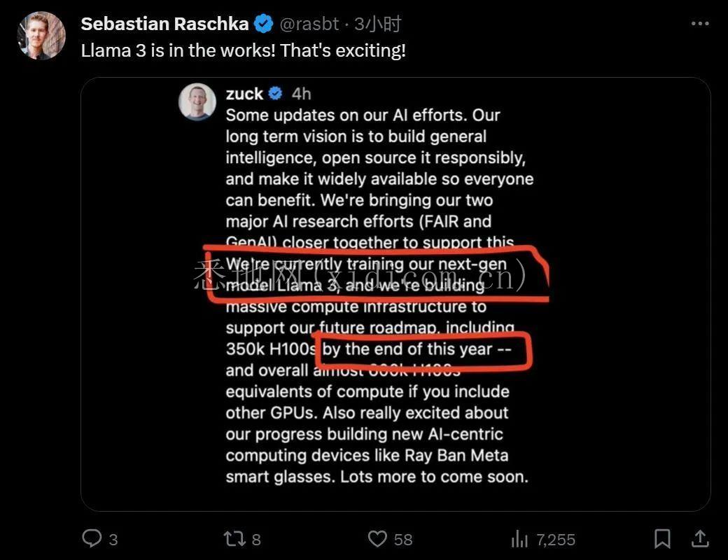Click the reply count 3

point(113,539)
